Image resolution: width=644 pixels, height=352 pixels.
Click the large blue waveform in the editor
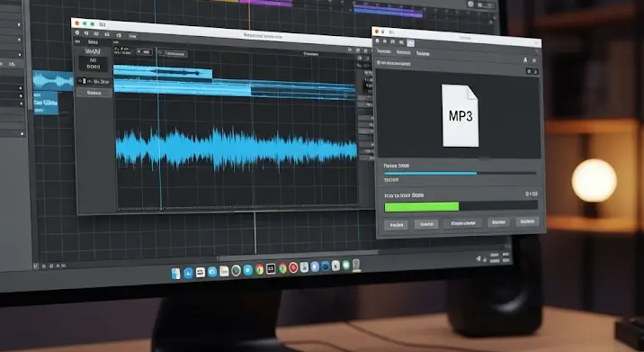tap(236, 149)
